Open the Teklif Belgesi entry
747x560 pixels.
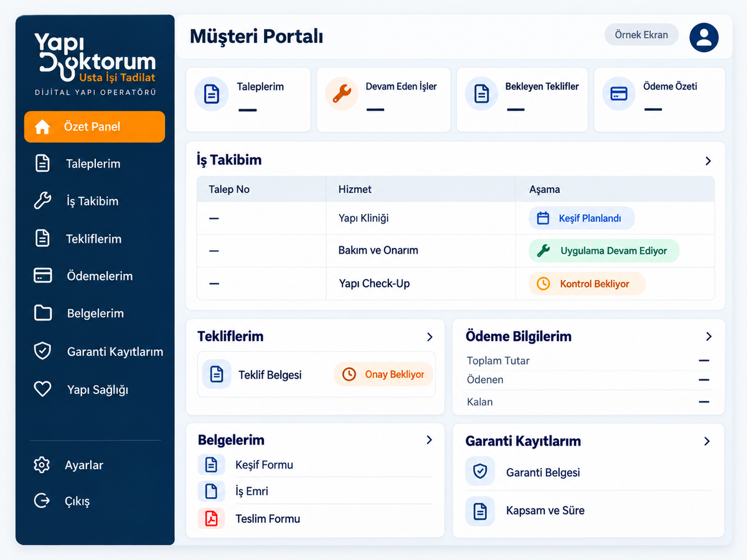pyautogui.click(x=316, y=374)
